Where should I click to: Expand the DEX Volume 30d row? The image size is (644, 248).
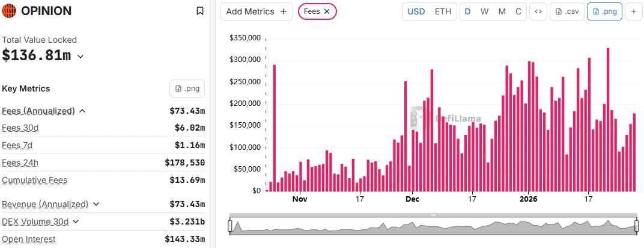coord(76,222)
